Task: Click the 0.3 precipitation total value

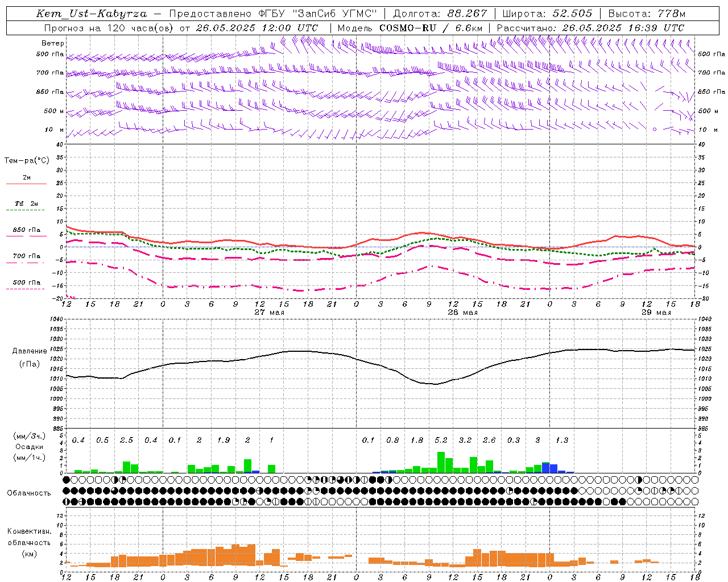Action: coord(514,440)
